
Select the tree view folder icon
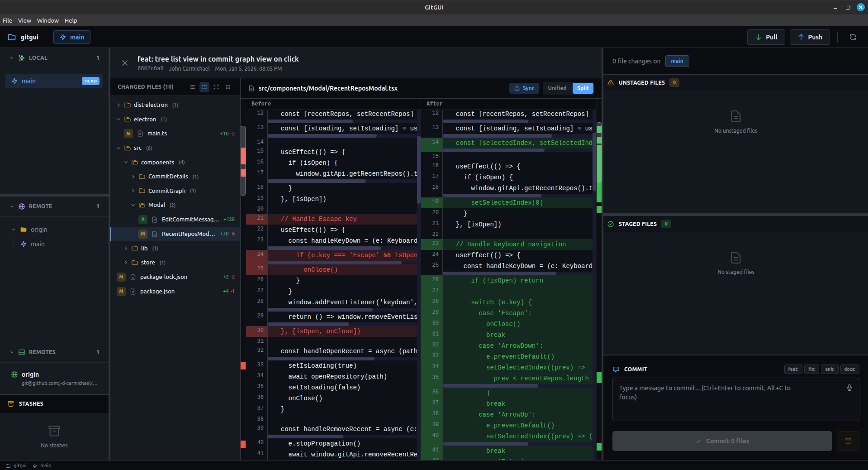[204, 87]
